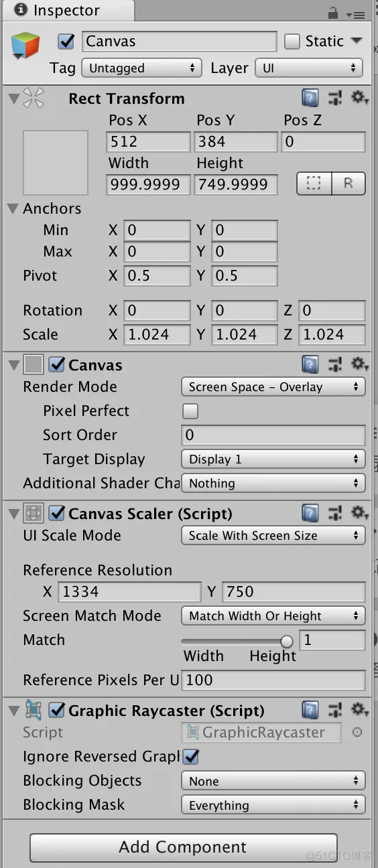Toggle the Canvas GameObject active checkbox
378x868 pixels.
coord(66,42)
